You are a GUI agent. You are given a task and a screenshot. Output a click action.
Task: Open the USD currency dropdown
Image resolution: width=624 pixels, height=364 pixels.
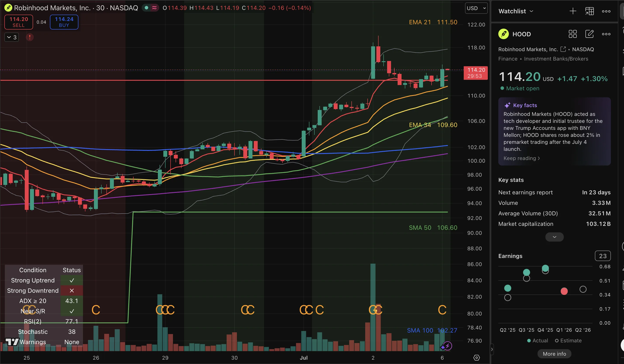click(x=476, y=8)
